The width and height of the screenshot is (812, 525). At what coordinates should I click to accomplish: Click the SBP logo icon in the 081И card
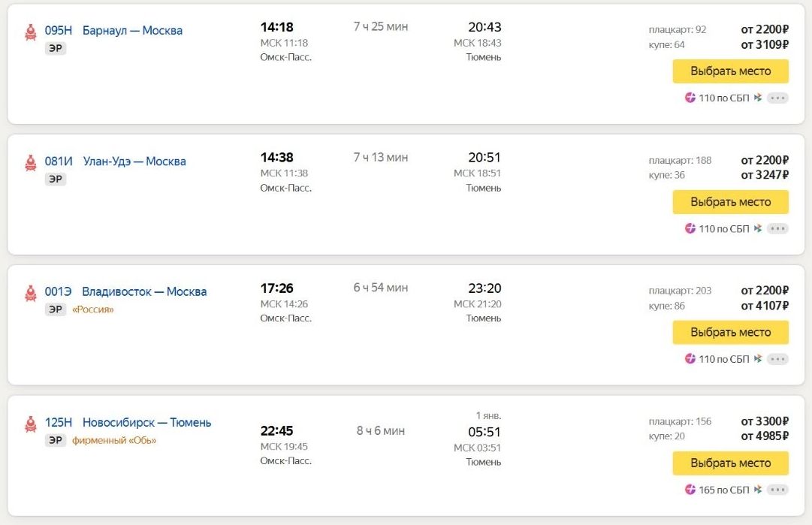click(x=758, y=228)
